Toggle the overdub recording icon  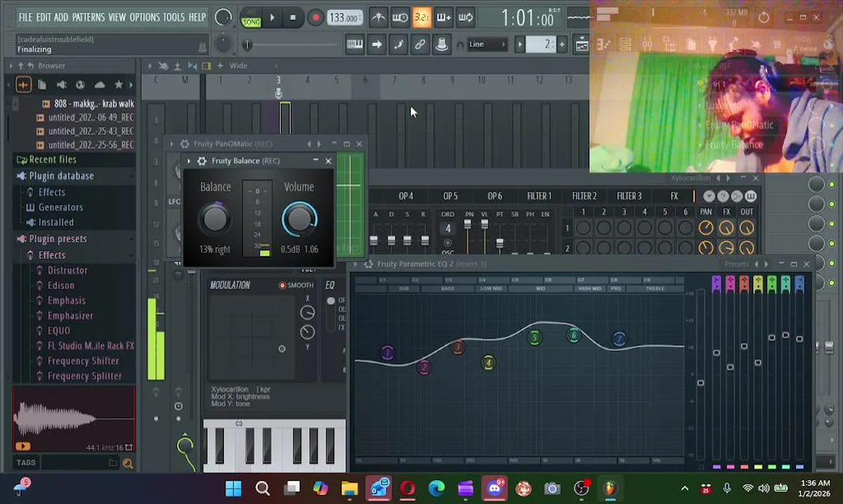pos(443,17)
